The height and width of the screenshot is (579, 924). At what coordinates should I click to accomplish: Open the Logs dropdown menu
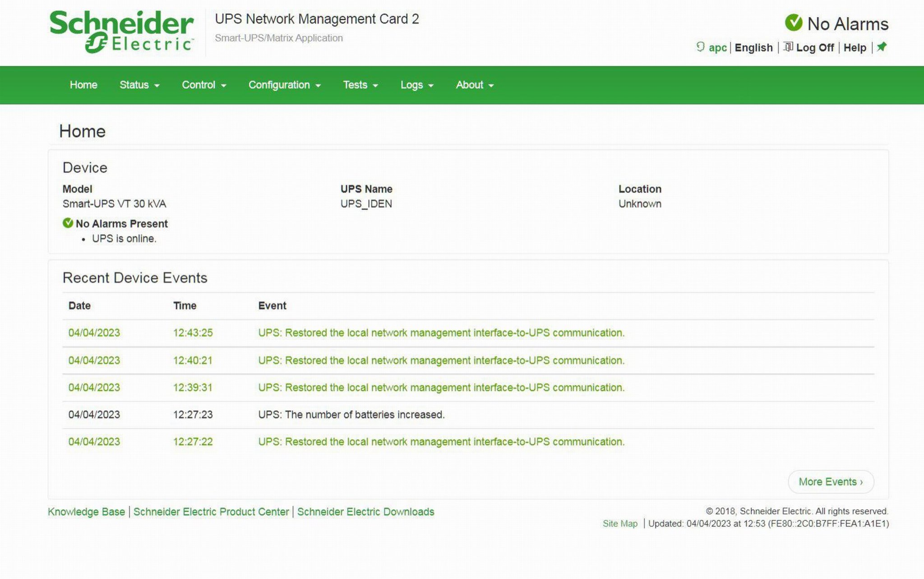click(x=417, y=85)
